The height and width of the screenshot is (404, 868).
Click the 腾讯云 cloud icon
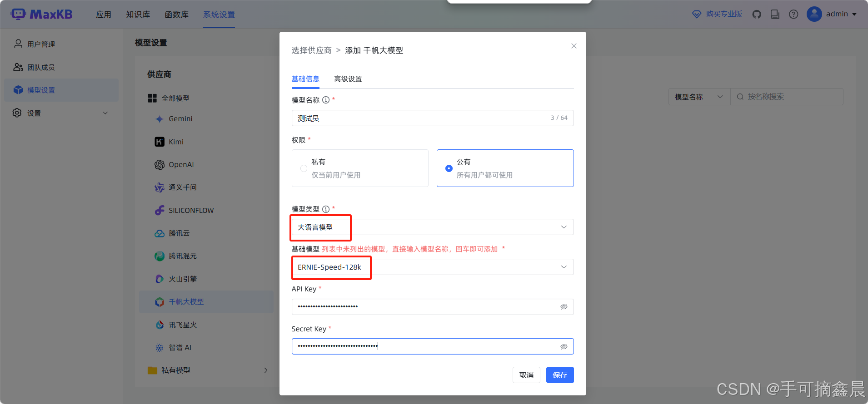click(x=160, y=233)
